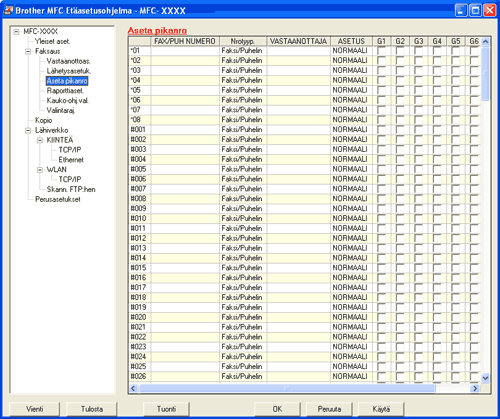
Task: Click horizontal scrollbar right arrow
Action: click(475, 388)
